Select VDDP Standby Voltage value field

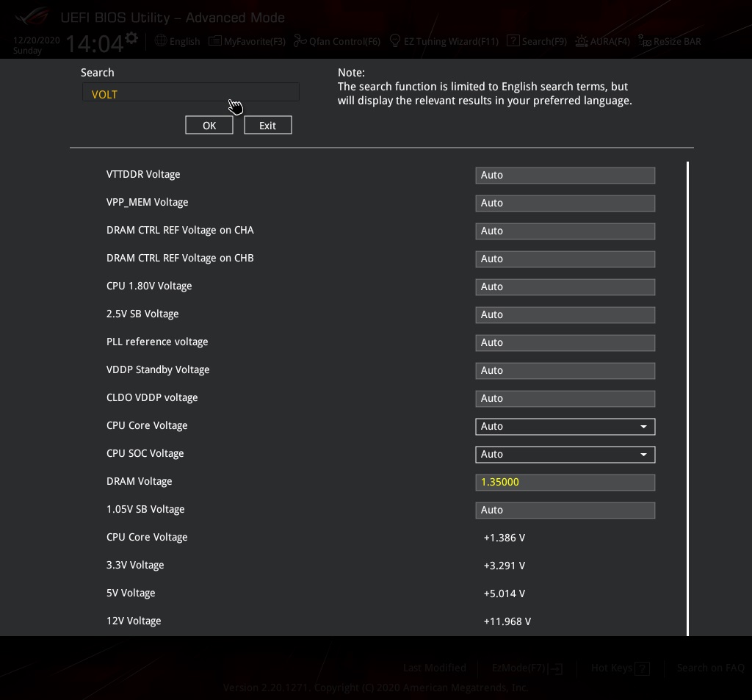(x=565, y=370)
